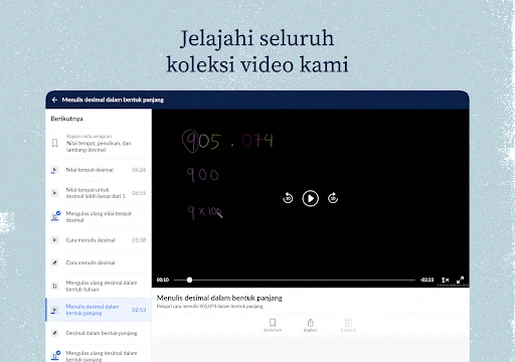Click the 'Berikutnya' heading
Viewport: 515px width, 362px height.
point(67,119)
